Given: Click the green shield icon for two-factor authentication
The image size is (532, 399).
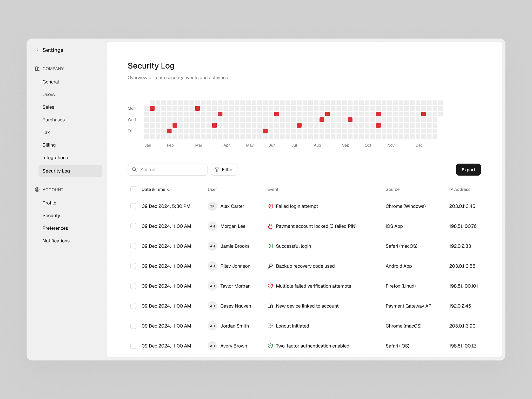Looking at the screenshot, I should point(270,346).
